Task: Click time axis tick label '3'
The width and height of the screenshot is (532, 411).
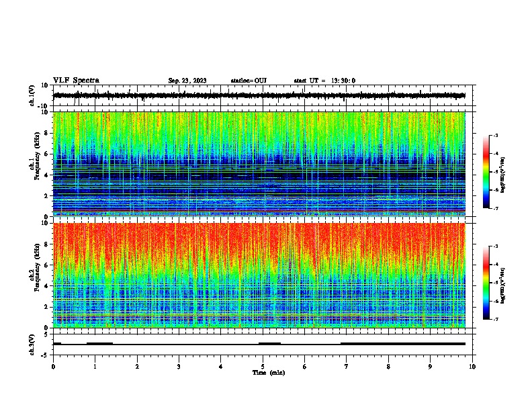Action: point(179,367)
